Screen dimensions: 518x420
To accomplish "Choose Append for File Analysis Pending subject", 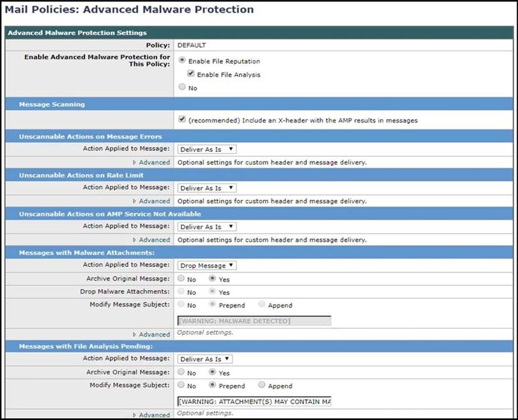I will tap(262, 386).
